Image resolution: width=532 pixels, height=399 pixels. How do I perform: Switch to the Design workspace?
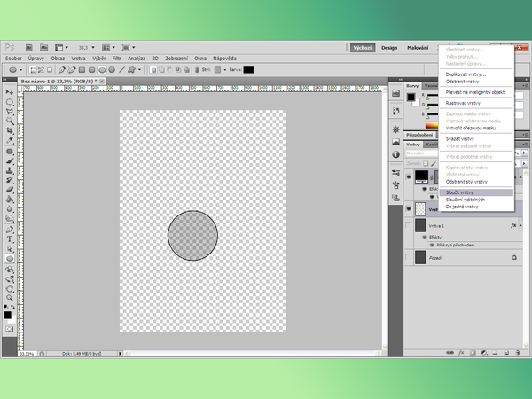[x=390, y=47]
